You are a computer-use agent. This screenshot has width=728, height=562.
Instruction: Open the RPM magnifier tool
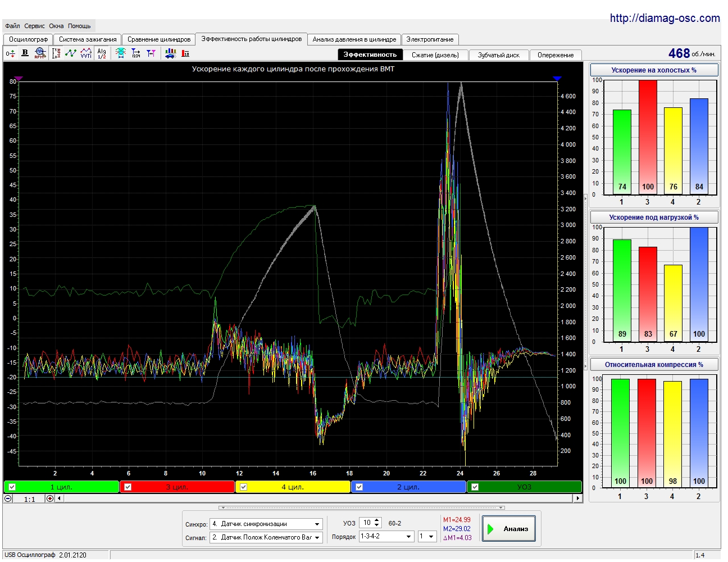pos(40,53)
